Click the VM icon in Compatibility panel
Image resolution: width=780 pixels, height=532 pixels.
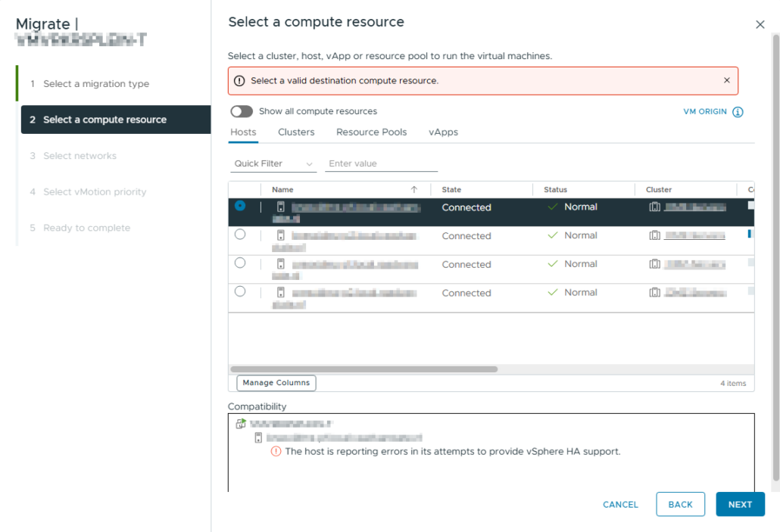point(241,424)
